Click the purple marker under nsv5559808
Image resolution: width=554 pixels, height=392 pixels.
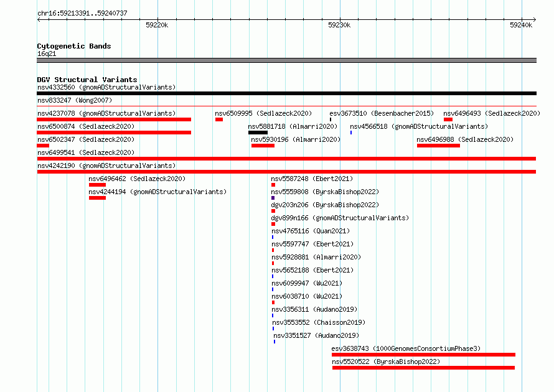(273, 198)
